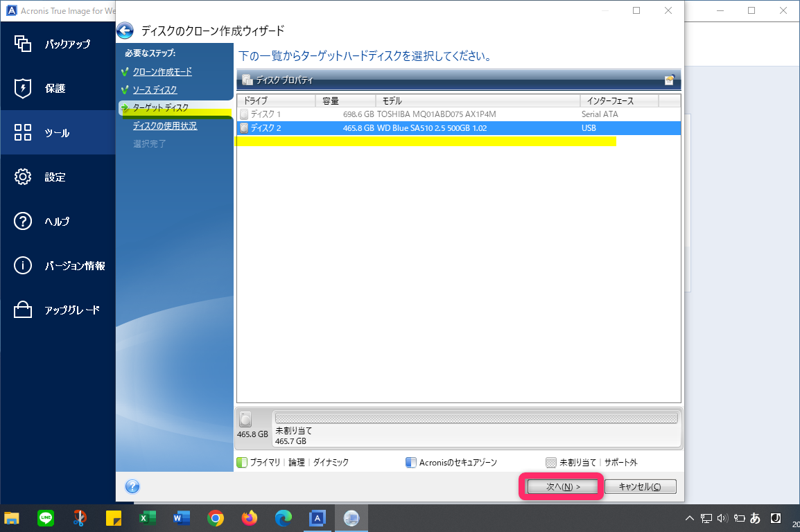Image resolution: width=800 pixels, height=532 pixels.
Task: Open the アップグレード bag section
Action: tap(58, 310)
